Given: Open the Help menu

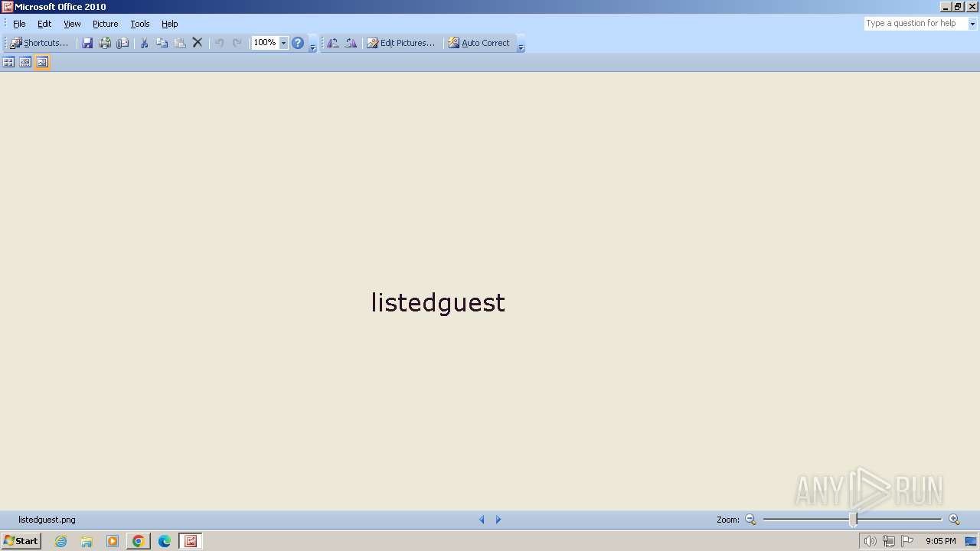Looking at the screenshot, I should click(x=170, y=24).
